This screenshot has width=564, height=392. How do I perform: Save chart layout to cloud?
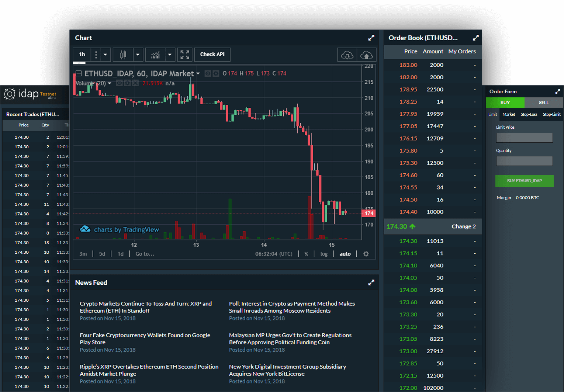coord(366,55)
